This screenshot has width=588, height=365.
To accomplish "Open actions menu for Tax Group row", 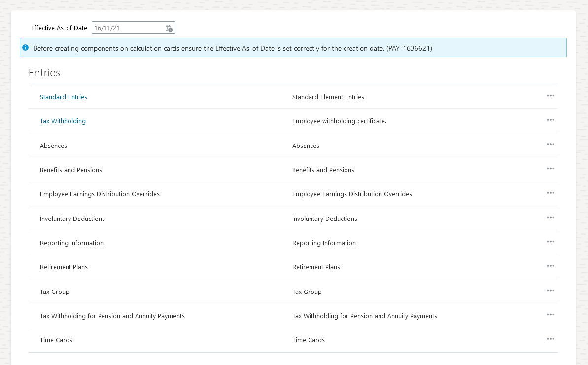I will coord(551,291).
